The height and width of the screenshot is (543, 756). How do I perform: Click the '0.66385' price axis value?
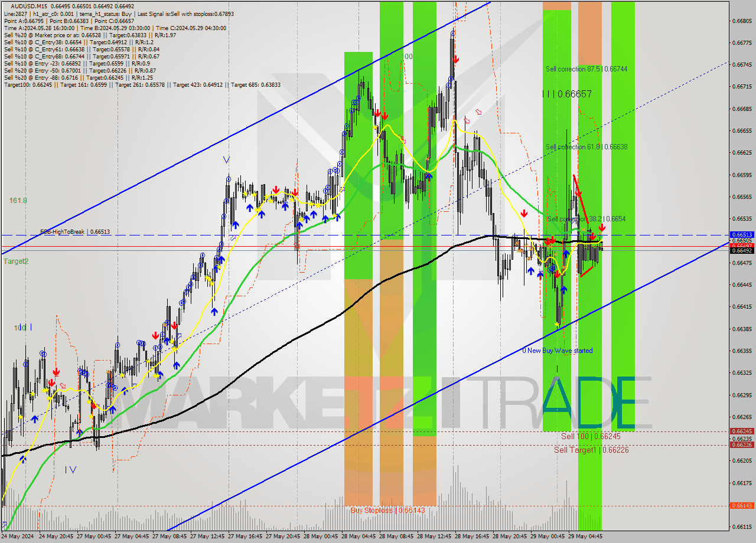[x=742, y=329]
